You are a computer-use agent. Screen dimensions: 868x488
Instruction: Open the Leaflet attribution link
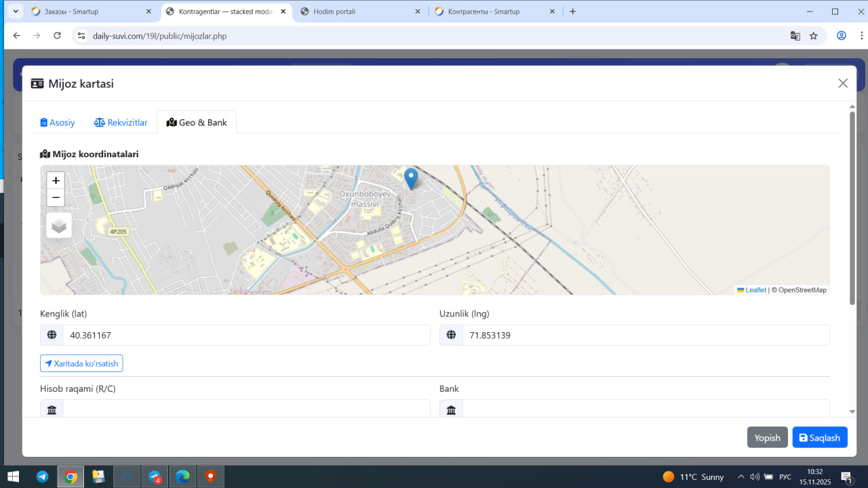(x=755, y=290)
